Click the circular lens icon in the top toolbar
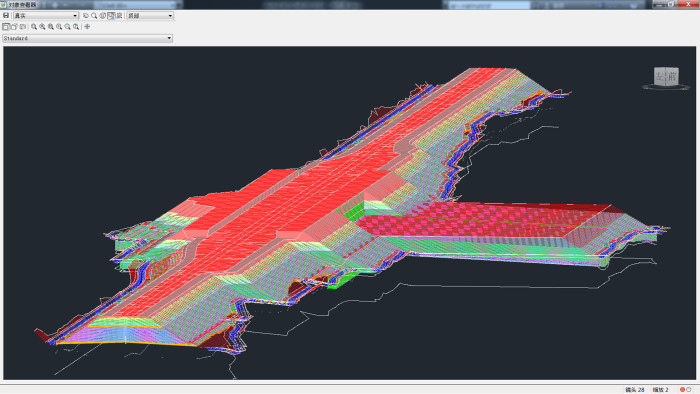Screen dimensions: 700x394 103,16
